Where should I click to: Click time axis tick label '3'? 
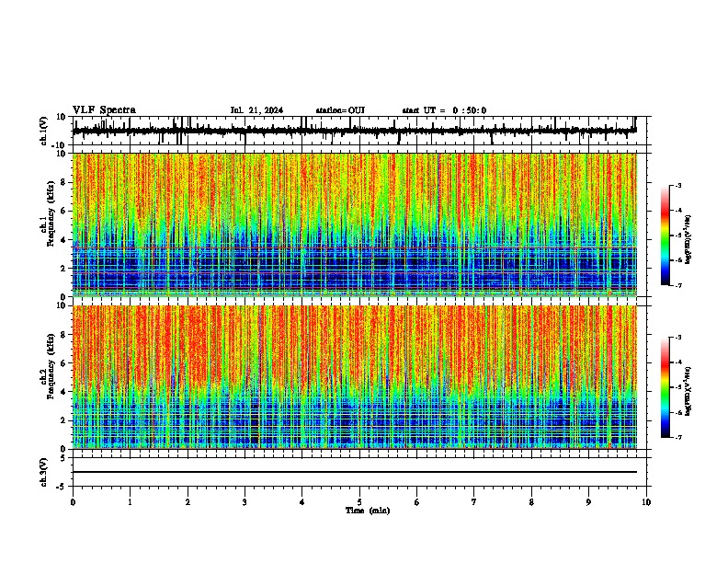pos(245,502)
